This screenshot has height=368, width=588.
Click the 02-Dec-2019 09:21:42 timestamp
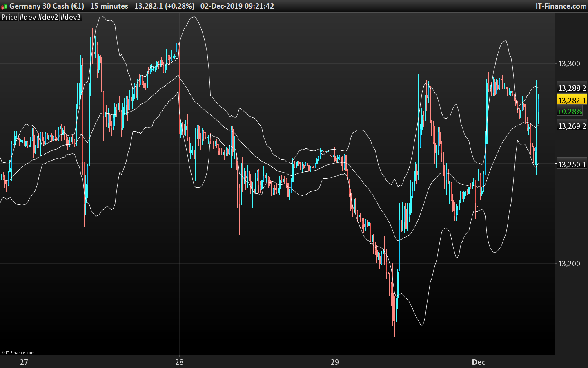coord(237,6)
